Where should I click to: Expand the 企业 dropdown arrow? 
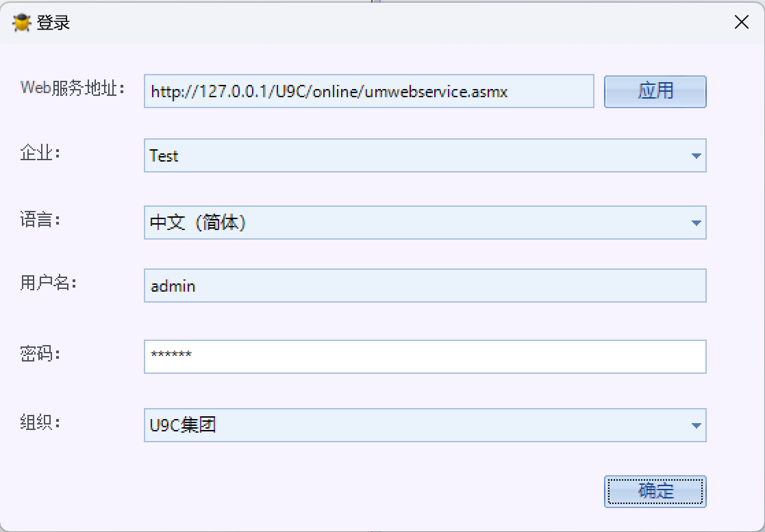tap(696, 156)
